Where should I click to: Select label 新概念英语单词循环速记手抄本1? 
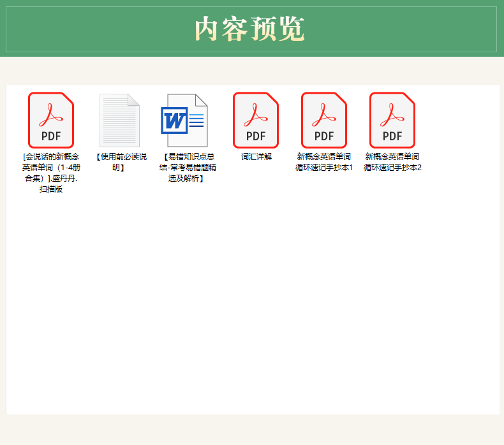pos(324,162)
